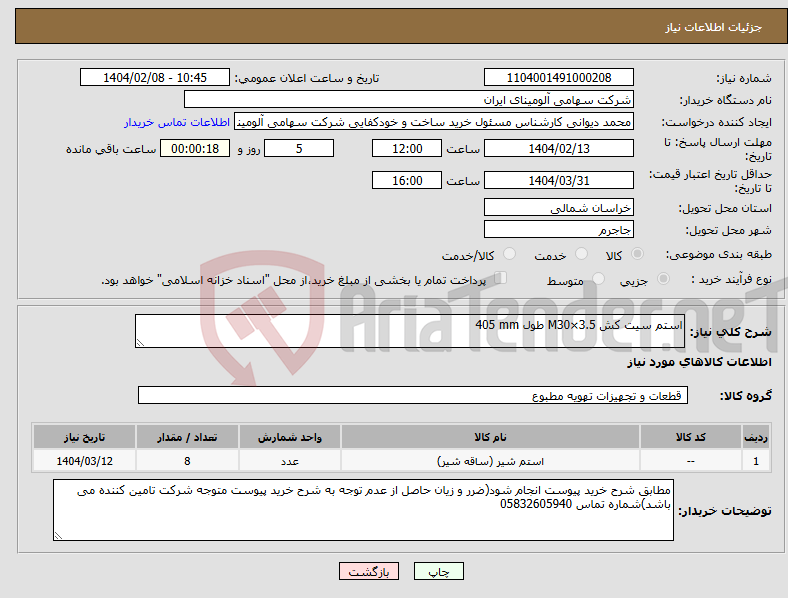Click the buyer notes textarea

[x=363, y=510]
